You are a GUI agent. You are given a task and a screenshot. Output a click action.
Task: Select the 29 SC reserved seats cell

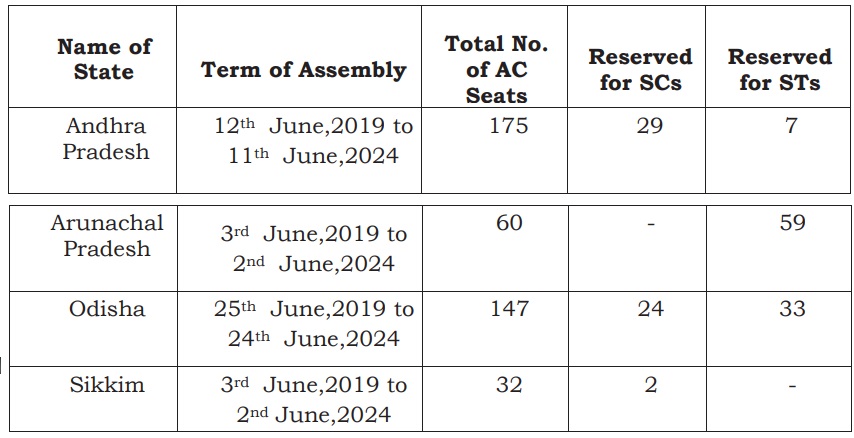[650, 127]
